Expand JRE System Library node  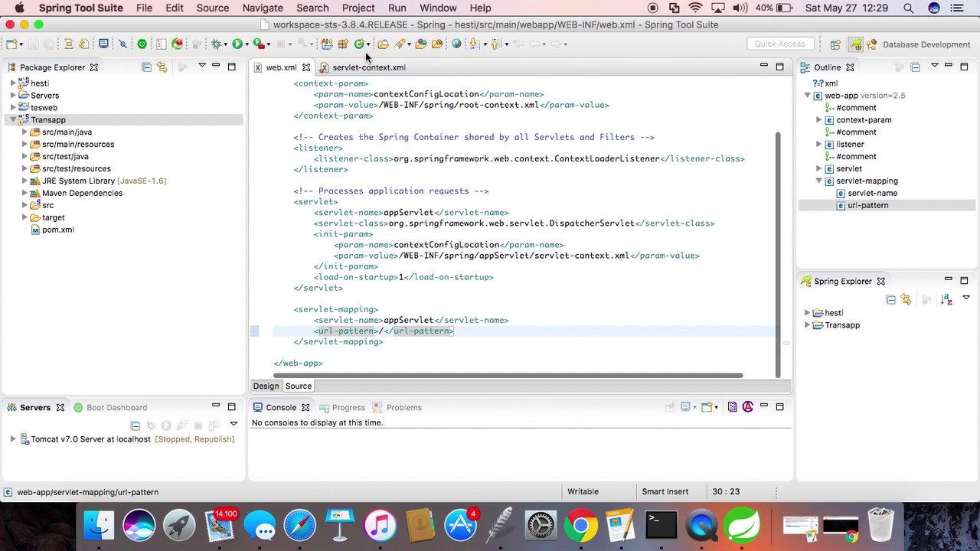(24, 181)
